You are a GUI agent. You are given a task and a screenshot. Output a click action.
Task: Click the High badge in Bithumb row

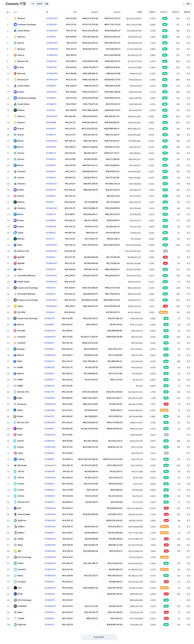point(165,73)
